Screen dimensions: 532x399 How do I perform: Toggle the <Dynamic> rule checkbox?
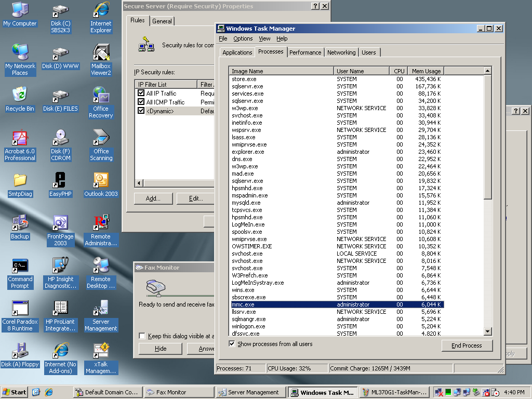(141, 111)
